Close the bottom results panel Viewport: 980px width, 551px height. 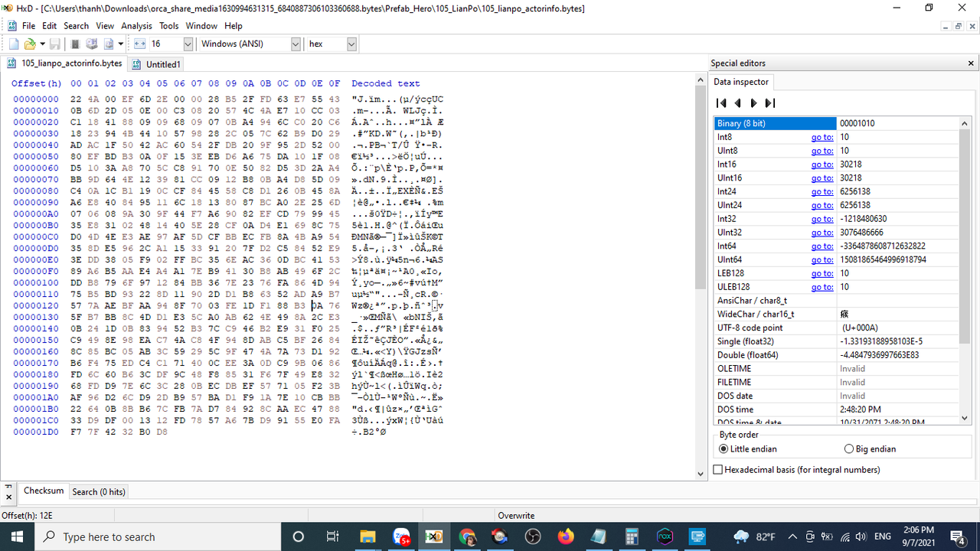[8, 497]
